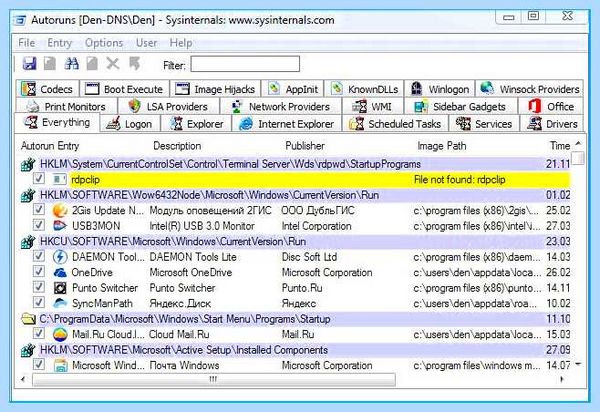Open the Sidebar Gadgets tab
600x412 pixels.
click(x=460, y=106)
